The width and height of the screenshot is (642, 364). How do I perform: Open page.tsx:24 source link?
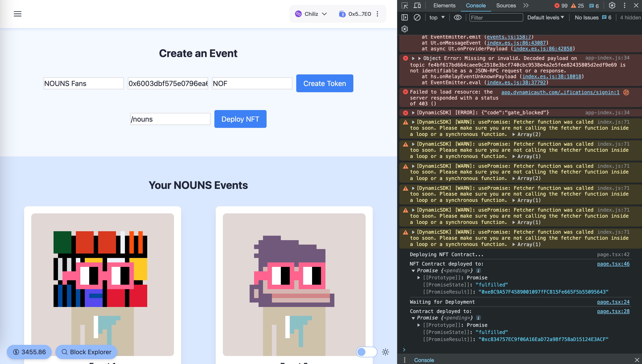(x=613, y=302)
